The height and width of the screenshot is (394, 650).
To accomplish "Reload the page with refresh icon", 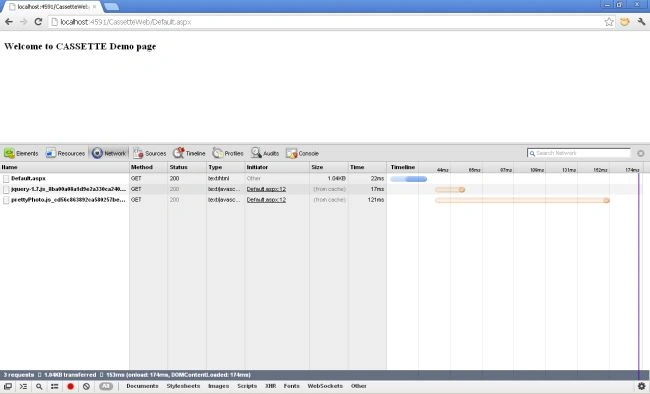I will [38, 22].
